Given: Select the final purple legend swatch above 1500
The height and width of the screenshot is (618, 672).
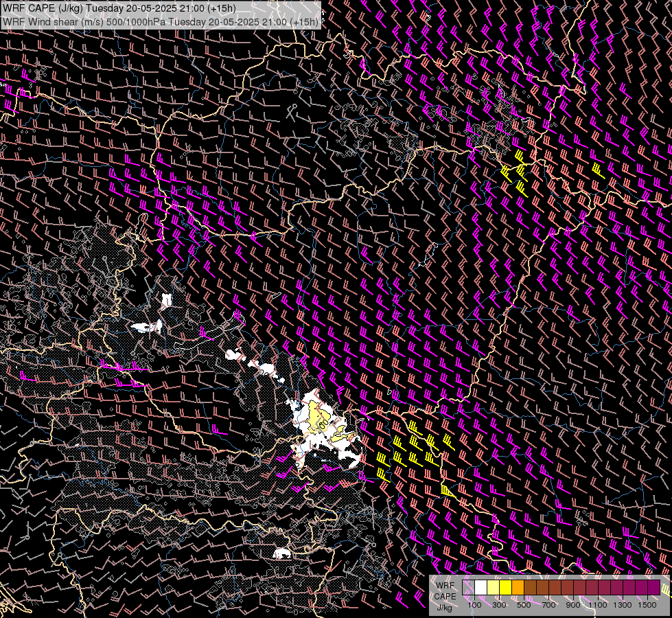Looking at the screenshot, I should click(x=653, y=587).
